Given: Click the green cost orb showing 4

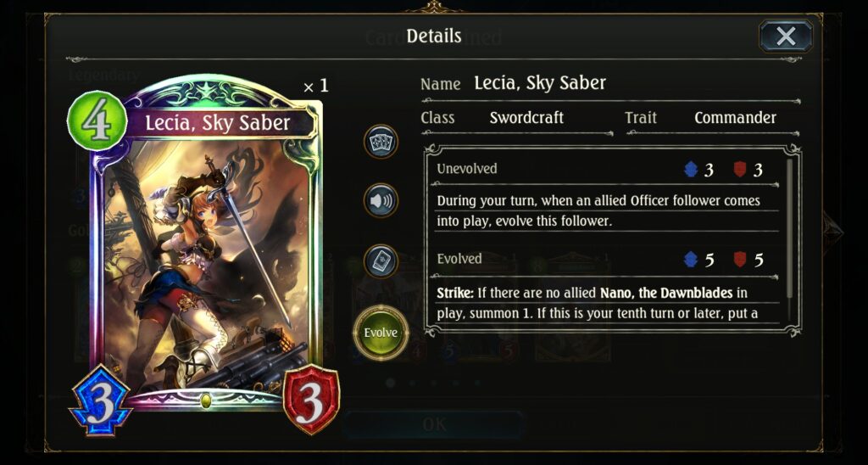Looking at the screenshot, I should click(97, 120).
